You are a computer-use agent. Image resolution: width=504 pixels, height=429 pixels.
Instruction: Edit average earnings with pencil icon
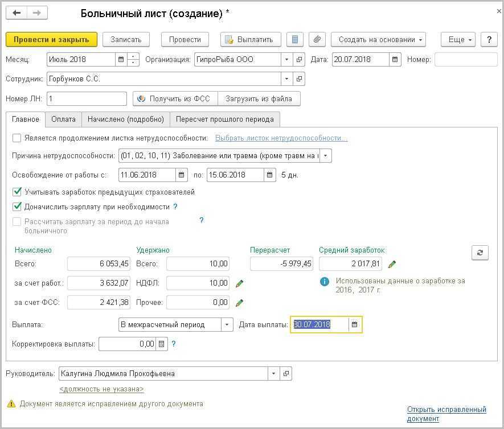pyautogui.click(x=392, y=264)
